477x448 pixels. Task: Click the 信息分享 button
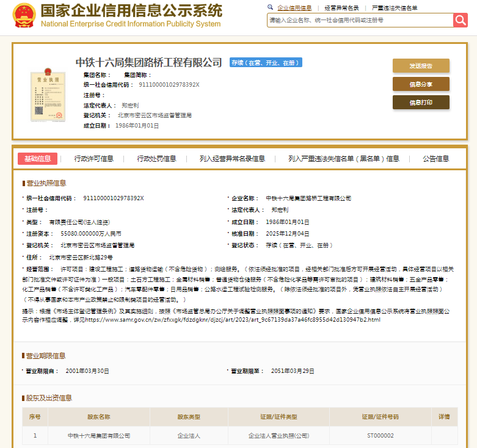click(x=421, y=84)
